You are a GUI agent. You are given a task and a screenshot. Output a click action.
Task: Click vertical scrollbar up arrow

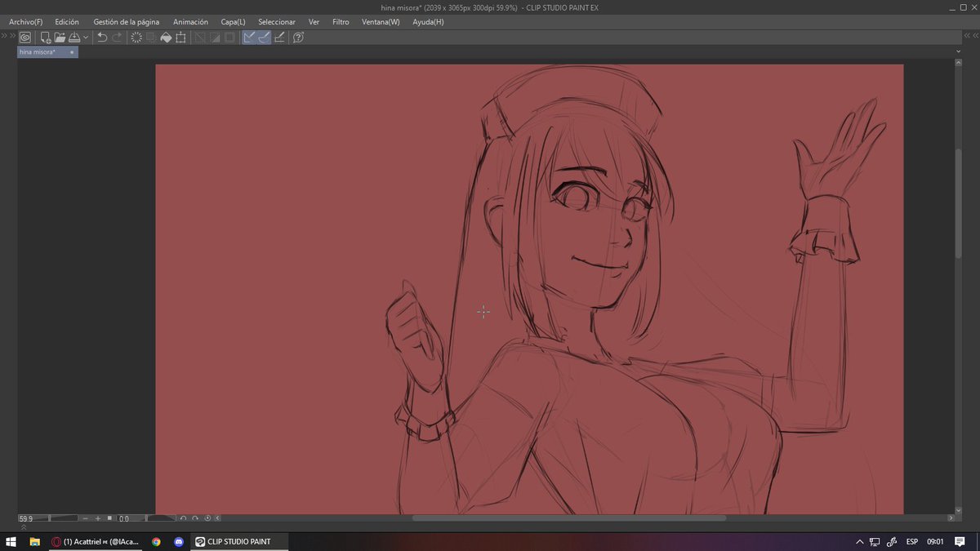(x=959, y=64)
